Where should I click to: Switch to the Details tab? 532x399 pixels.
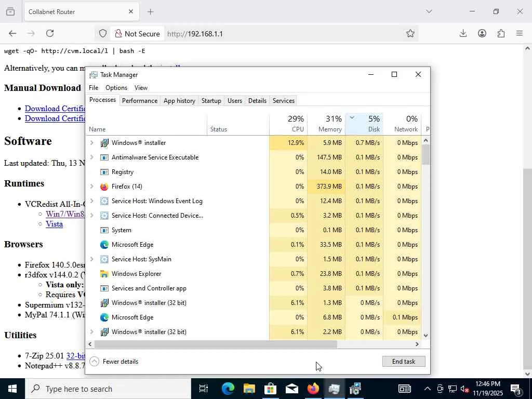[257, 101]
